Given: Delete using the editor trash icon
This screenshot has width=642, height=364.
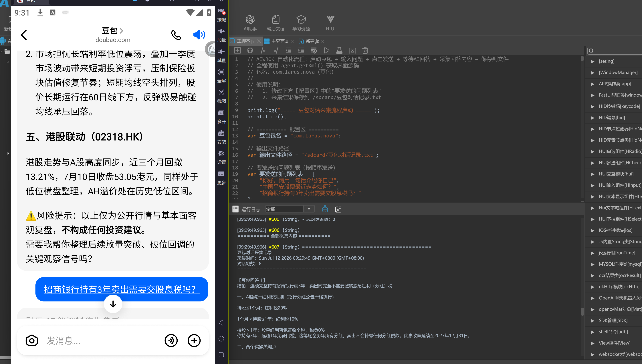Looking at the screenshot, I should pyautogui.click(x=365, y=51).
